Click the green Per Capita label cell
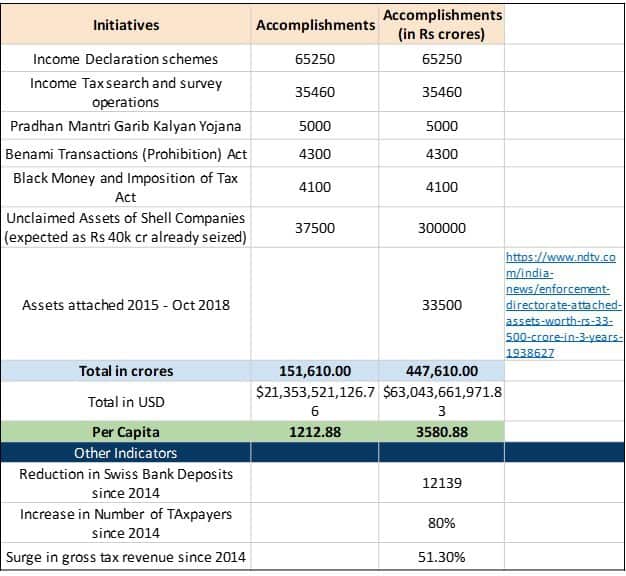626x576 pixels. pos(126,432)
